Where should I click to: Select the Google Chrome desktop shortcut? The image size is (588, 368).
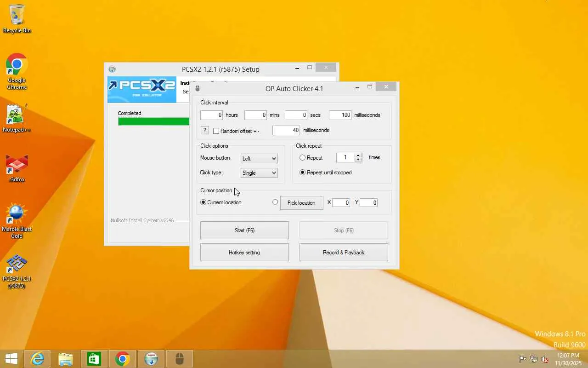(x=17, y=72)
